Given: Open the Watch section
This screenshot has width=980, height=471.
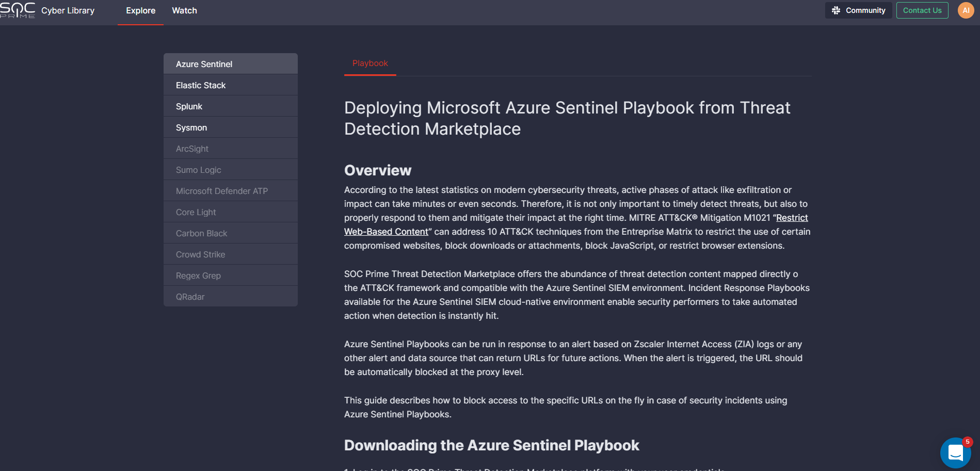Looking at the screenshot, I should coord(184,10).
